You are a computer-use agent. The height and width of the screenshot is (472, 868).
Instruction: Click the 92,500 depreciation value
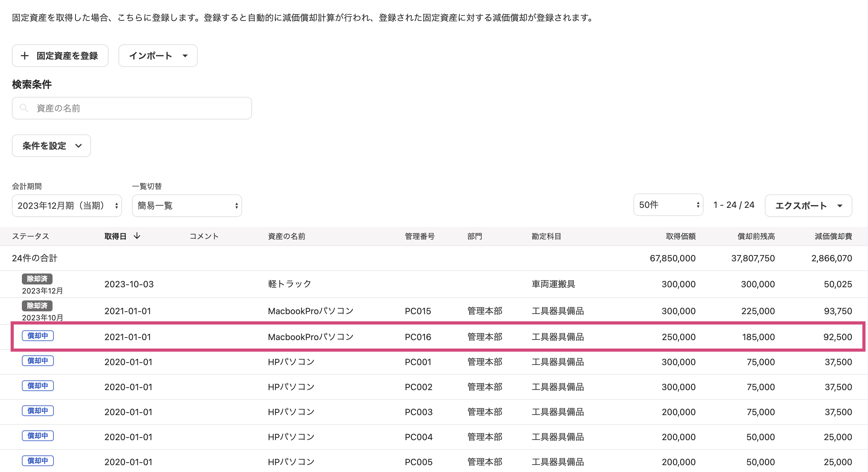[838, 337]
